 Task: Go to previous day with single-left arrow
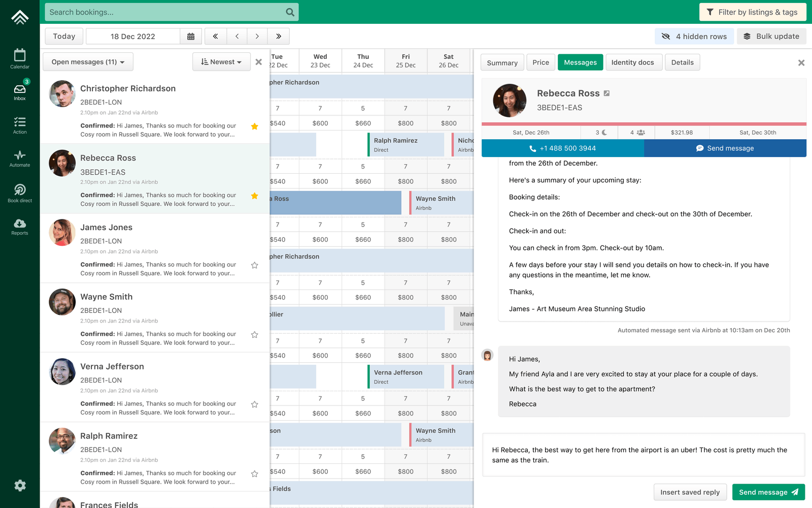(237, 37)
